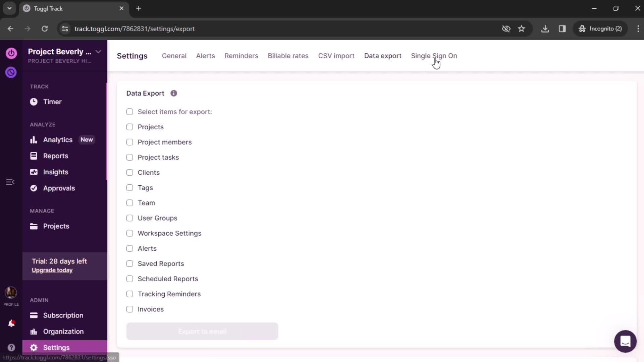Click Organization under Admin section
Viewport: 644px width, 362px height.
(x=63, y=331)
